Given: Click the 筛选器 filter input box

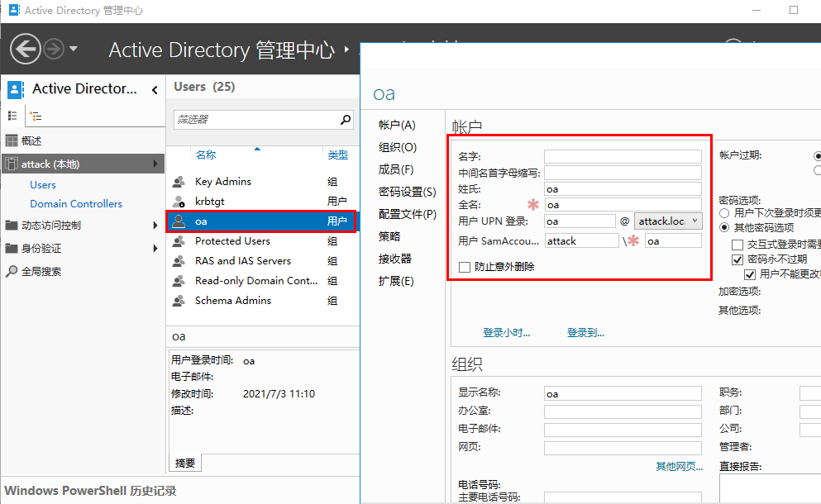Looking at the screenshot, I should [256, 120].
